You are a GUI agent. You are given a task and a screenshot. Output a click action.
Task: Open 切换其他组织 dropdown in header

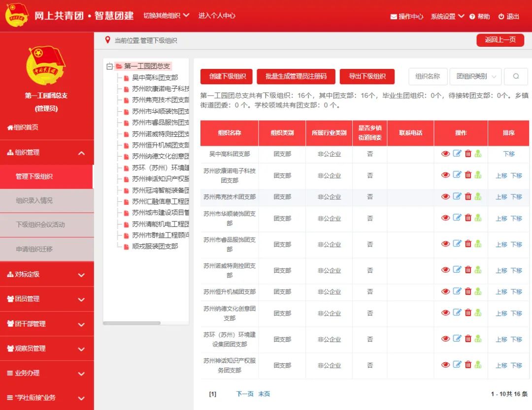166,15
